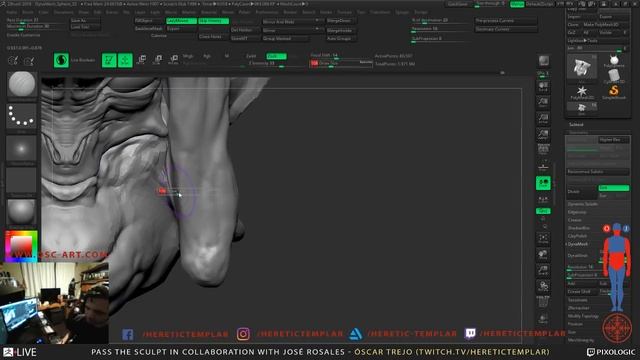Screen dimensions: 640x360
Task: Open the Alpha menu
Action: (11, 12)
